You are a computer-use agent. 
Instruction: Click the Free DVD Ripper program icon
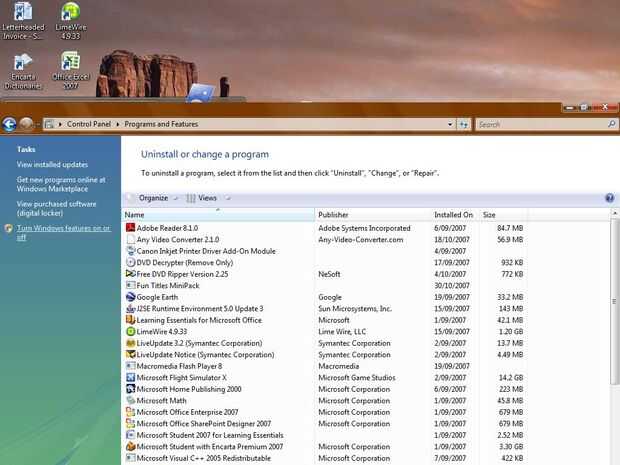tap(130, 274)
